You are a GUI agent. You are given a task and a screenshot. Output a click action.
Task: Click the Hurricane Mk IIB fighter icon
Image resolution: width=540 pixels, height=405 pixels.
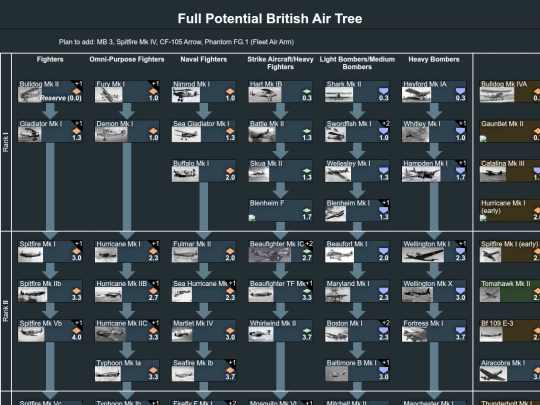(153, 291)
